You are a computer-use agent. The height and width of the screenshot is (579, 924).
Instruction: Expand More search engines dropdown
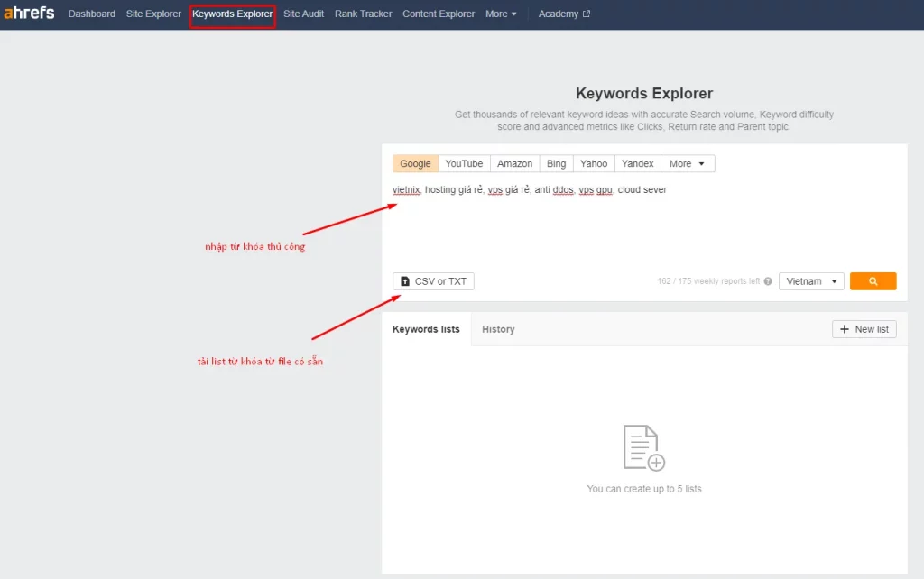688,164
